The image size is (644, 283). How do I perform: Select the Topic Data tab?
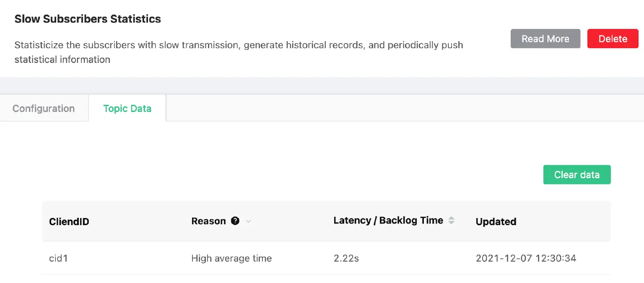tap(127, 108)
